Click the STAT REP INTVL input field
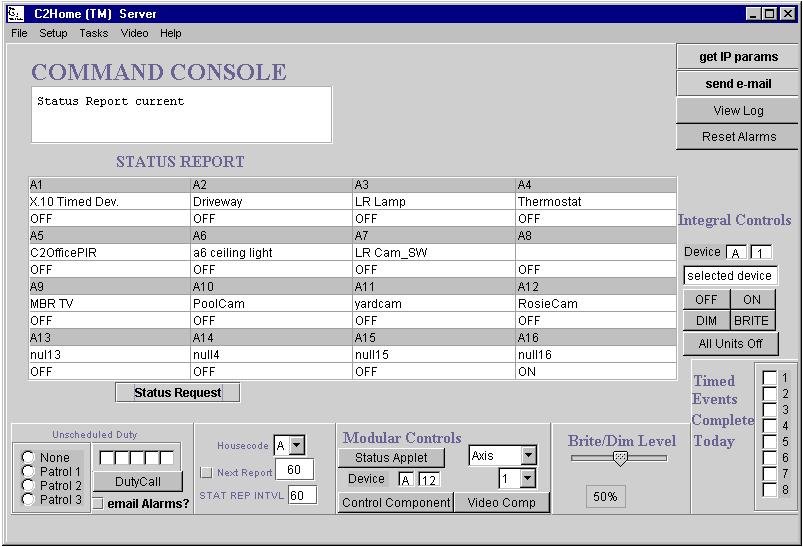The height and width of the screenshot is (547, 803). (302, 495)
